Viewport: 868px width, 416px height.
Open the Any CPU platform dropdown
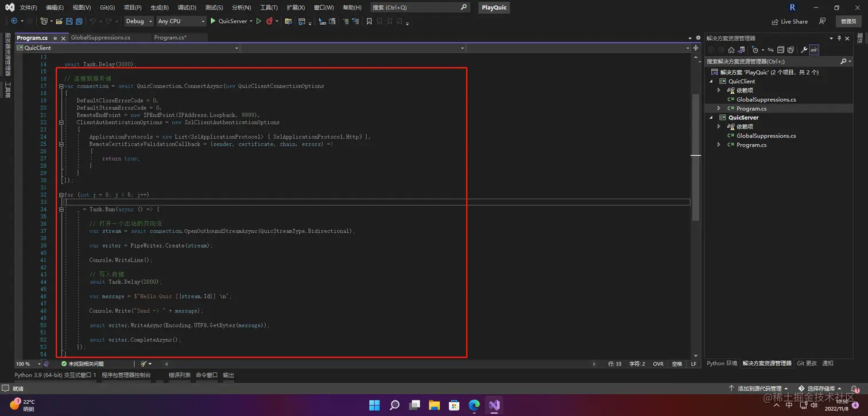point(180,21)
